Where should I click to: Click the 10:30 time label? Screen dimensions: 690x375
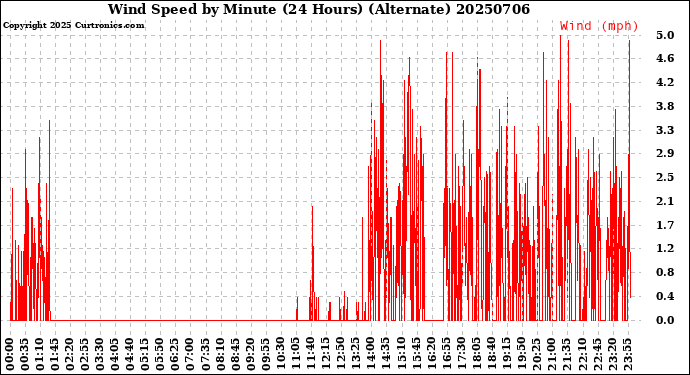pyautogui.click(x=281, y=355)
